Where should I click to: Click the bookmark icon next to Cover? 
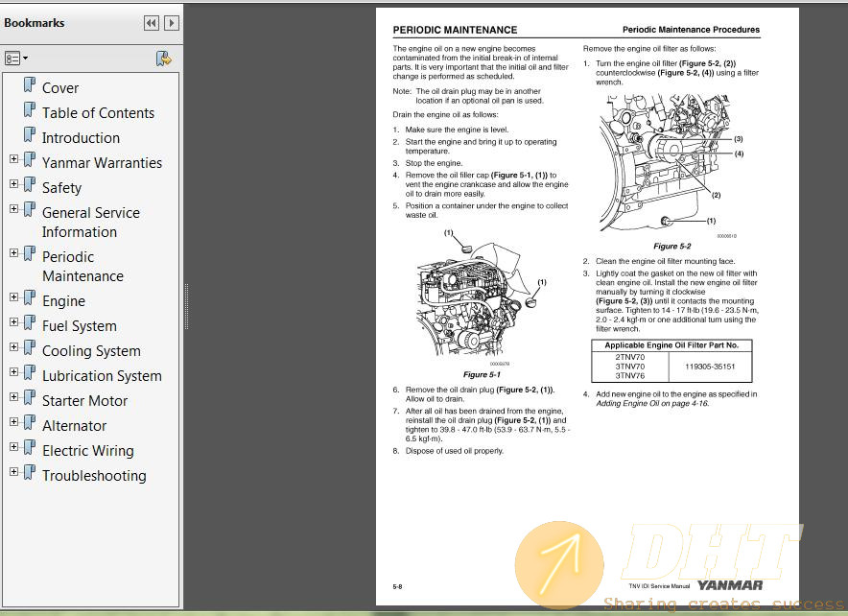coord(30,85)
